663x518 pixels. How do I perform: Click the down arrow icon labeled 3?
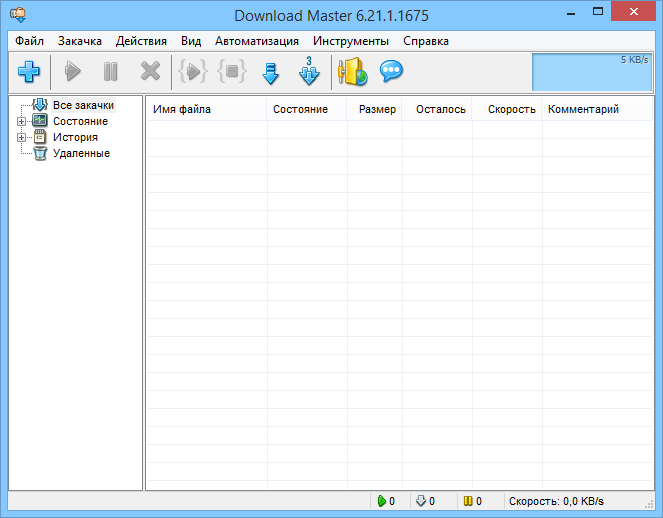309,72
